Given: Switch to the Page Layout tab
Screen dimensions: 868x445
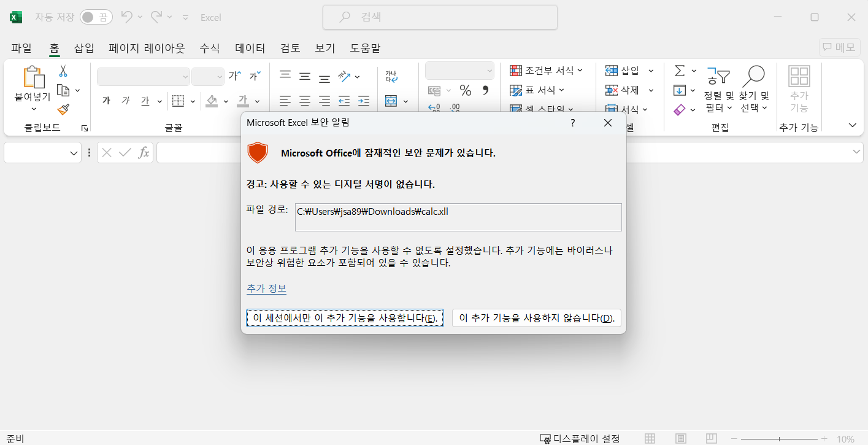Looking at the screenshot, I should click(147, 48).
